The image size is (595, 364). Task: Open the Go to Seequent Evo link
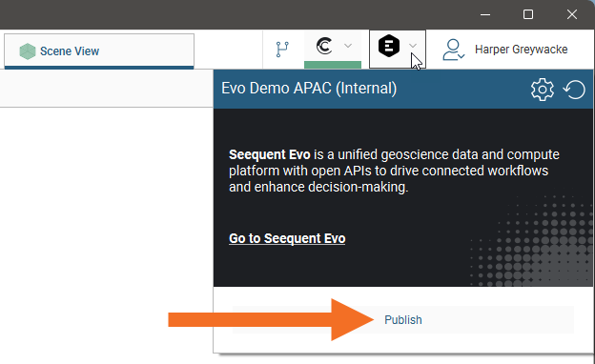287,238
